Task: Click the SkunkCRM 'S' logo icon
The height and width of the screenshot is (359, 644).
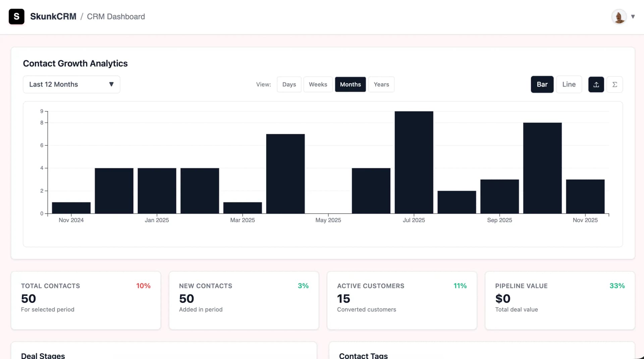Action: coord(16,16)
